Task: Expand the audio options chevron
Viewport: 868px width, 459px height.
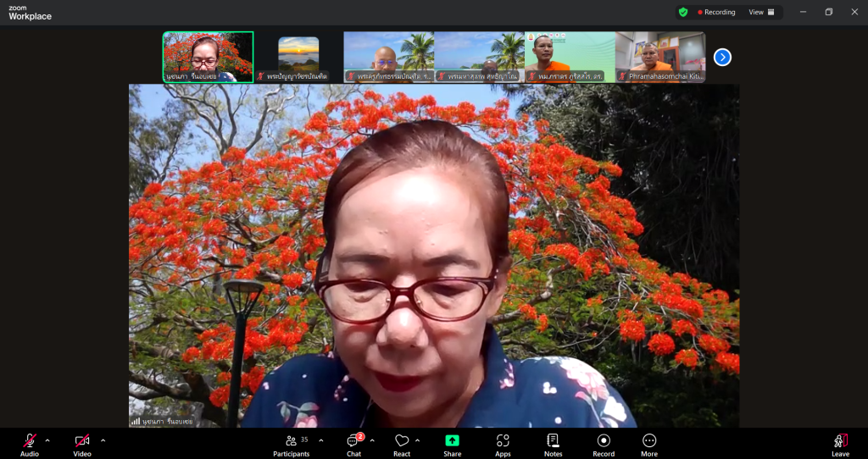Action: 47,440
